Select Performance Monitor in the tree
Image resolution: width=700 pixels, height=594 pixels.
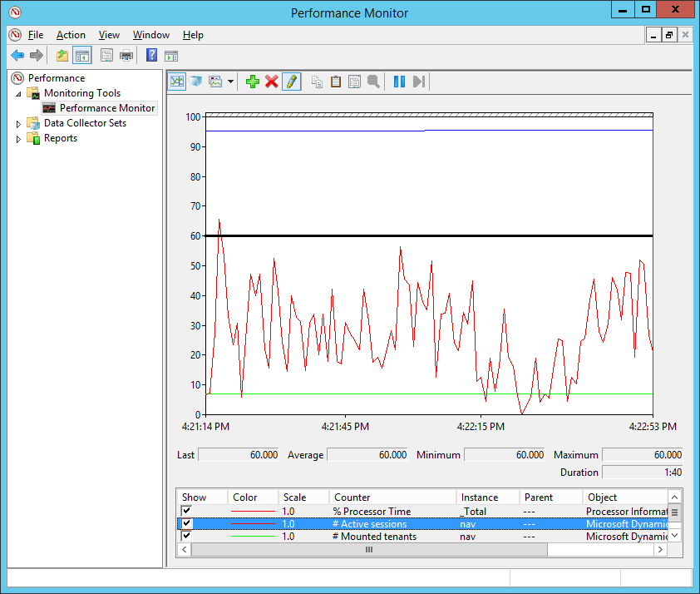coord(106,108)
